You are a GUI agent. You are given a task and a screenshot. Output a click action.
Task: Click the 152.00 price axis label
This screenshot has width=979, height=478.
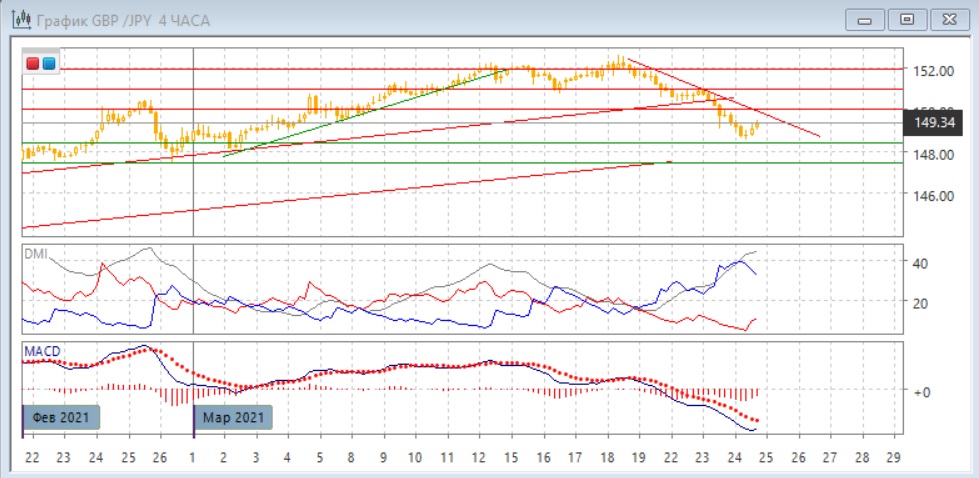pos(929,70)
